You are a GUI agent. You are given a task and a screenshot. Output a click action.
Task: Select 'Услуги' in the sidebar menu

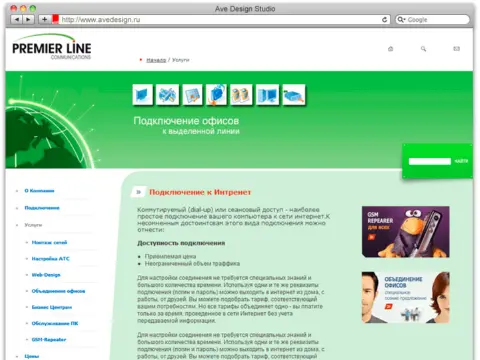[33, 225]
